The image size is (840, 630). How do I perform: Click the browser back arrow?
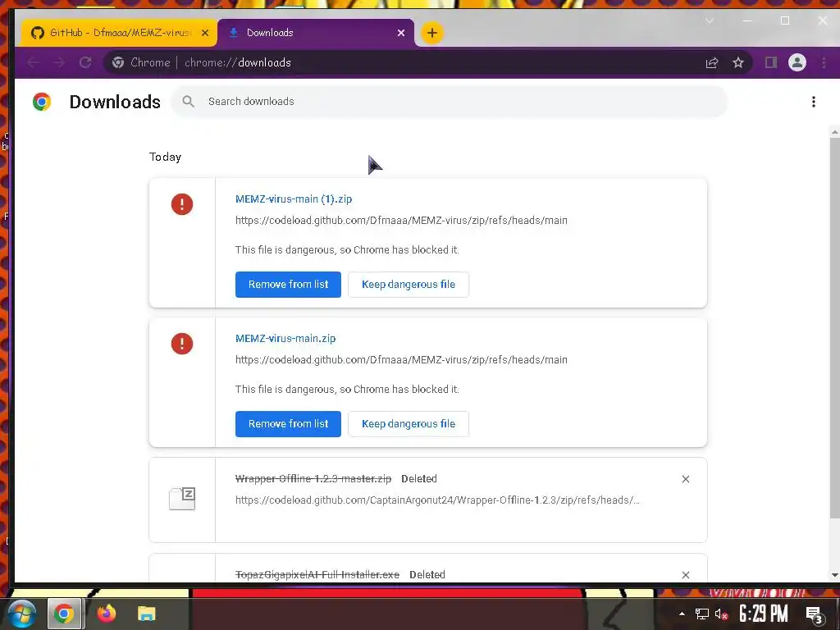point(33,62)
